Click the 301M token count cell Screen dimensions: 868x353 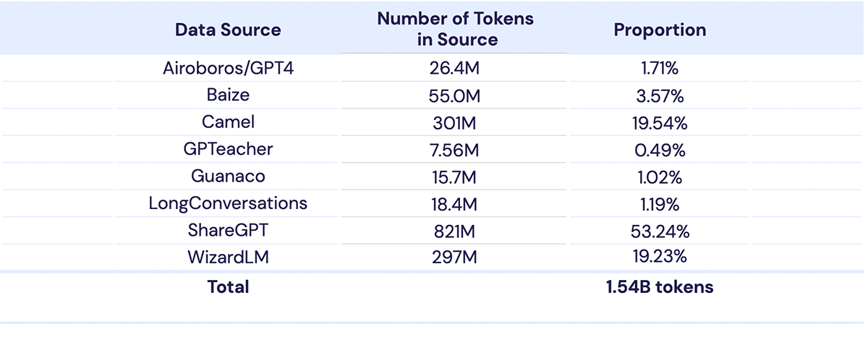(x=456, y=123)
